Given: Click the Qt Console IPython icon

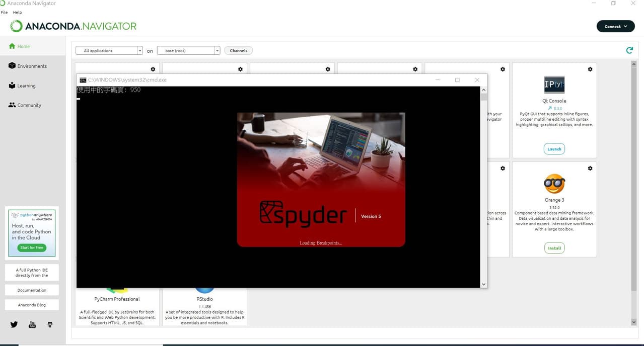Looking at the screenshot, I should point(554,84).
